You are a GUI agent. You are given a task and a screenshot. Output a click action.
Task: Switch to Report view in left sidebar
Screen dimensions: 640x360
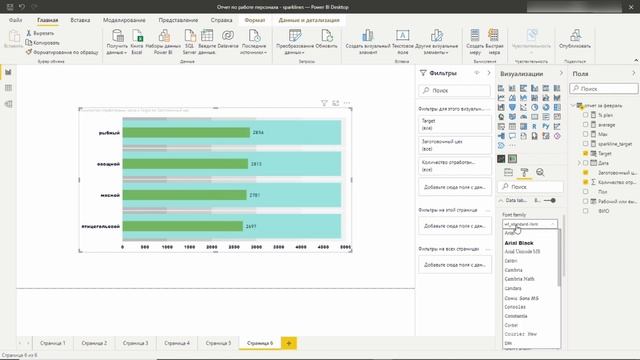click(8, 72)
